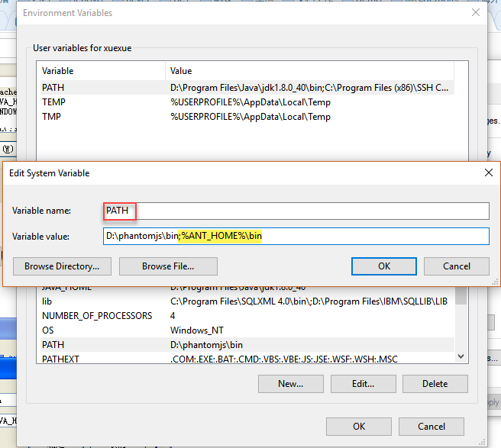Click system variables list scrollbar thumb
This screenshot has height=448, width=501.
[461, 295]
